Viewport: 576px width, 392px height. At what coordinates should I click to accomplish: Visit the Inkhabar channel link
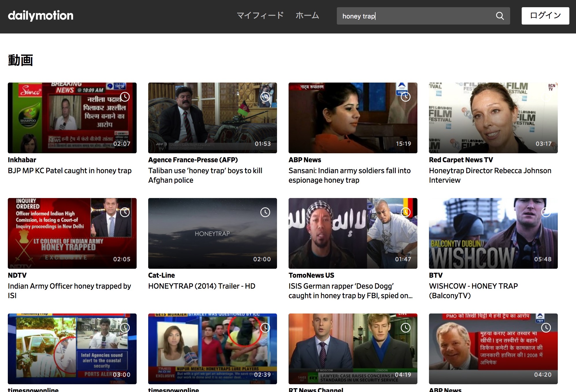(x=22, y=160)
